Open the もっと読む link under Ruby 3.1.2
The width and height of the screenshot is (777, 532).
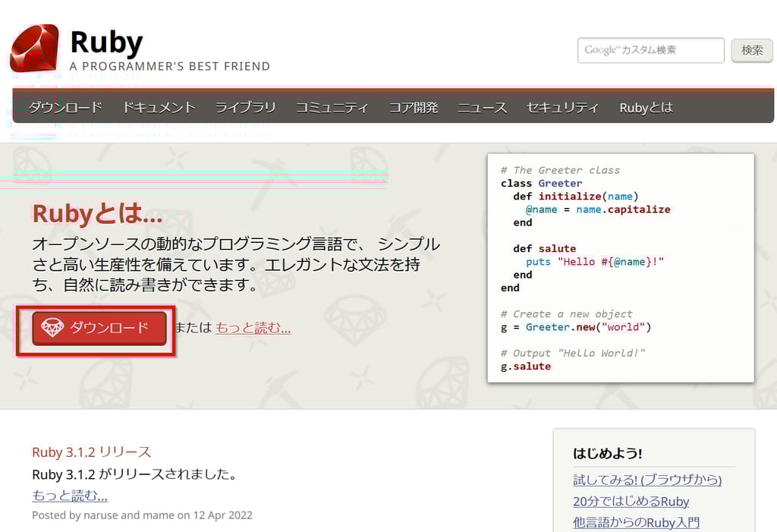coord(69,496)
